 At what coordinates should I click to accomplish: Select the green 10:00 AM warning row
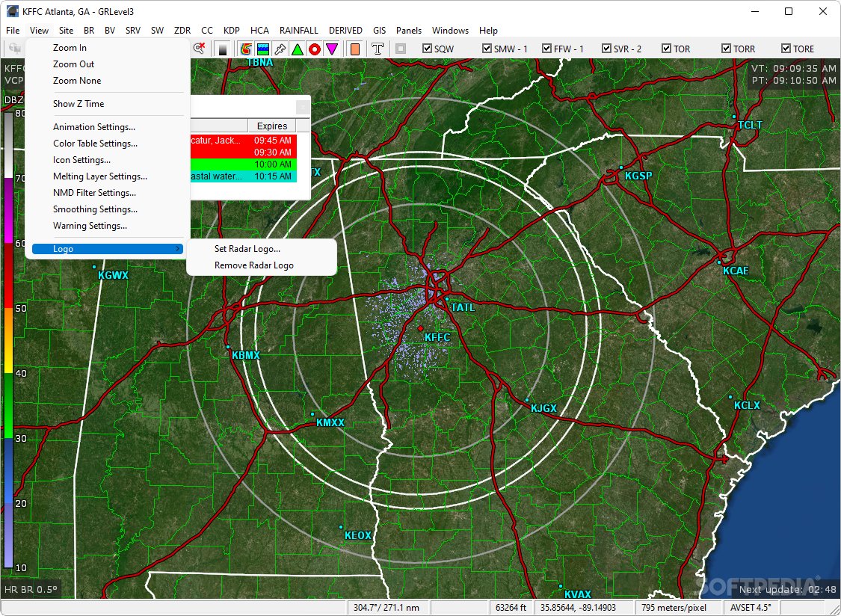point(244,164)
